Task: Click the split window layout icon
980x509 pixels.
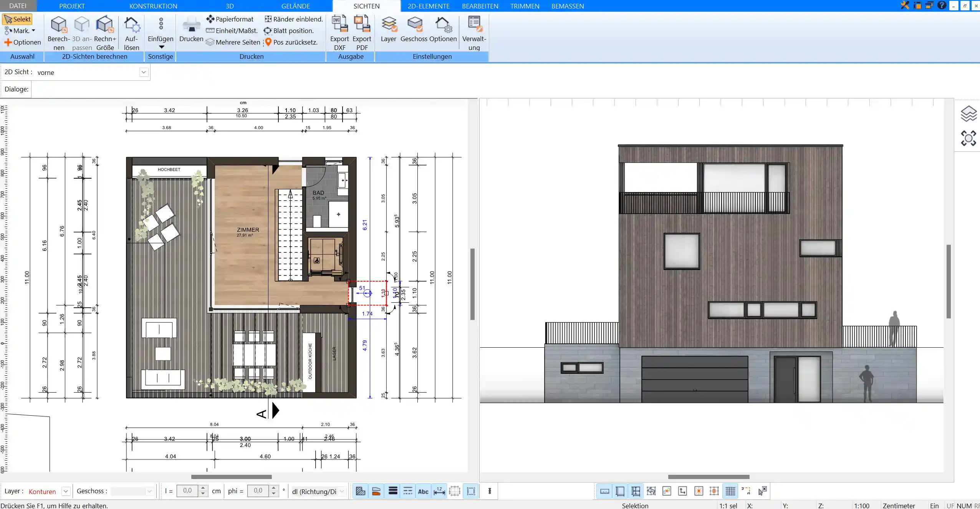Action: point(636,491)
